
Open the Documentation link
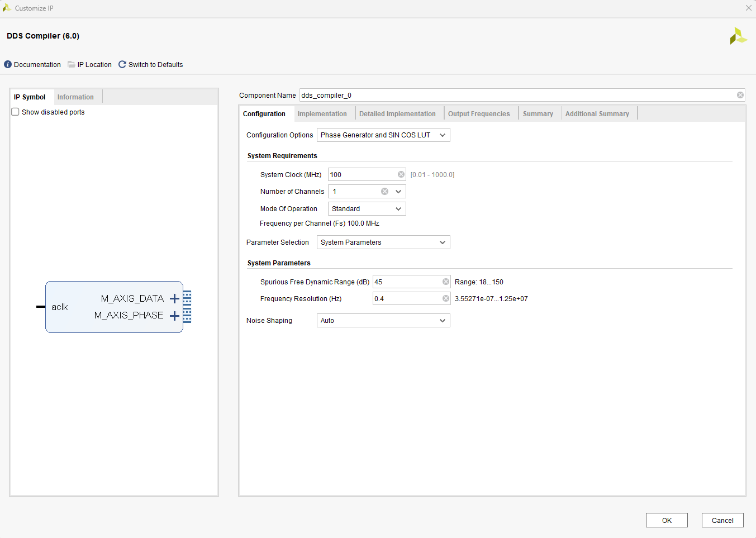37,64
